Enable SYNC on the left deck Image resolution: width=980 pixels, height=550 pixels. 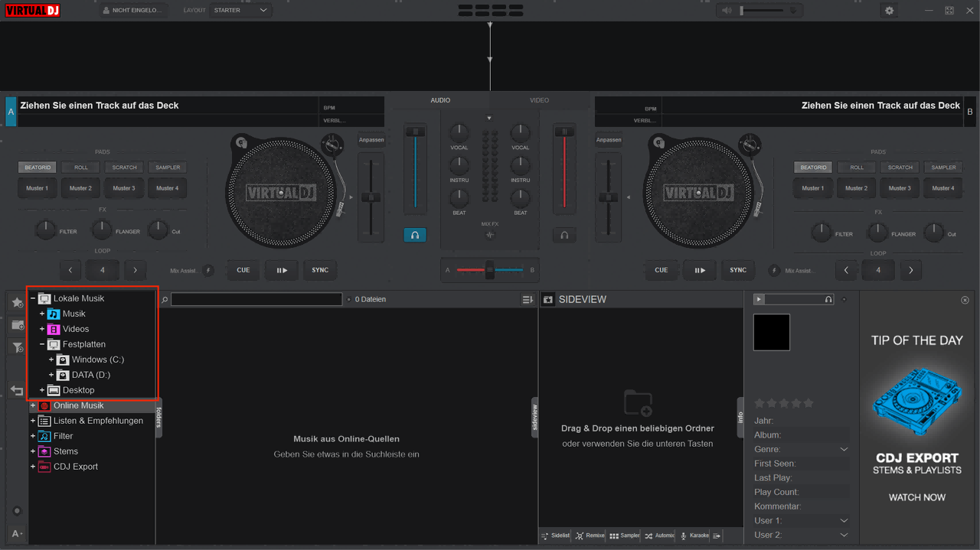coord(320,269)
